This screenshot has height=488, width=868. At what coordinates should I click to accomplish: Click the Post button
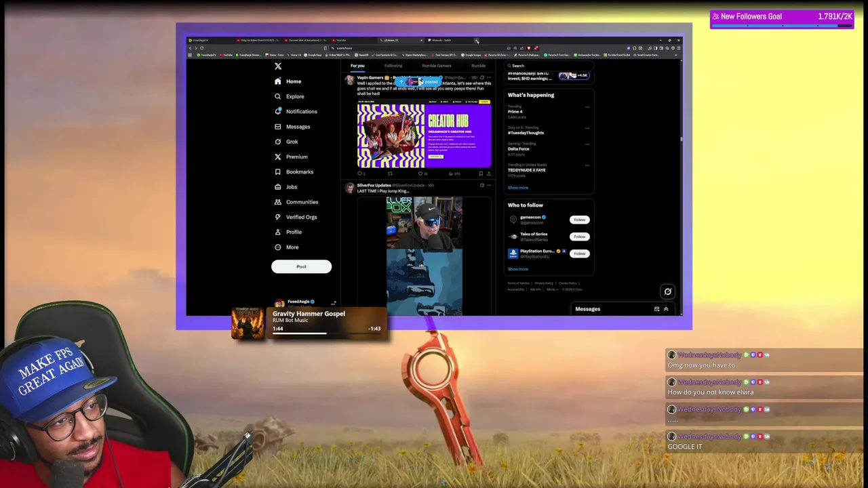tap(301, 266)
